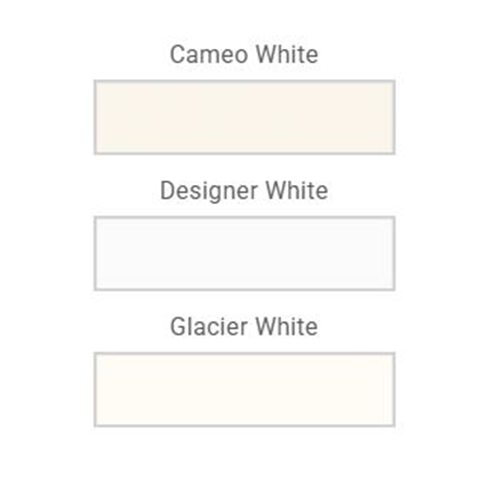Screen dimensions: 500x500
Task: Click the Designer White label text
Action: tap(244, 191)
